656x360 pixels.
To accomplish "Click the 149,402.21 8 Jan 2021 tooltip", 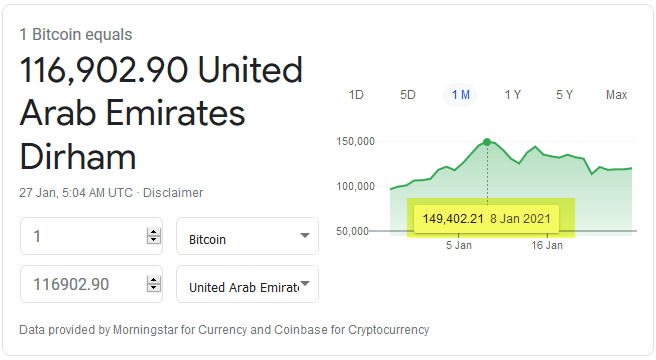I will 487,219.
